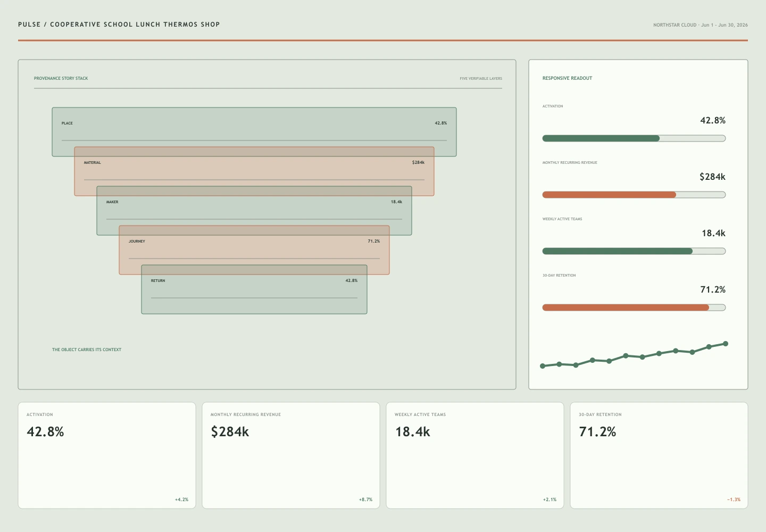Click the Pulse breadcrumb in header
This screenshot has width=766, height=532.
click(x=29, y=24)
